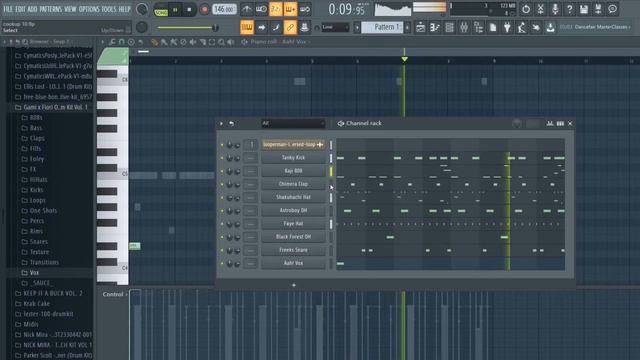Open the help question mark icon

pyautogui.click(x=569, y=9)
